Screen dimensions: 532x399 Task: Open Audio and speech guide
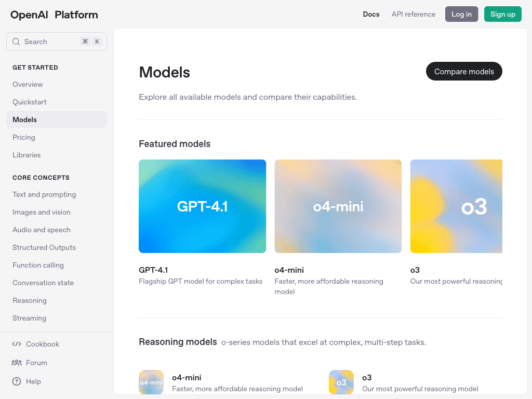point(57,230)
